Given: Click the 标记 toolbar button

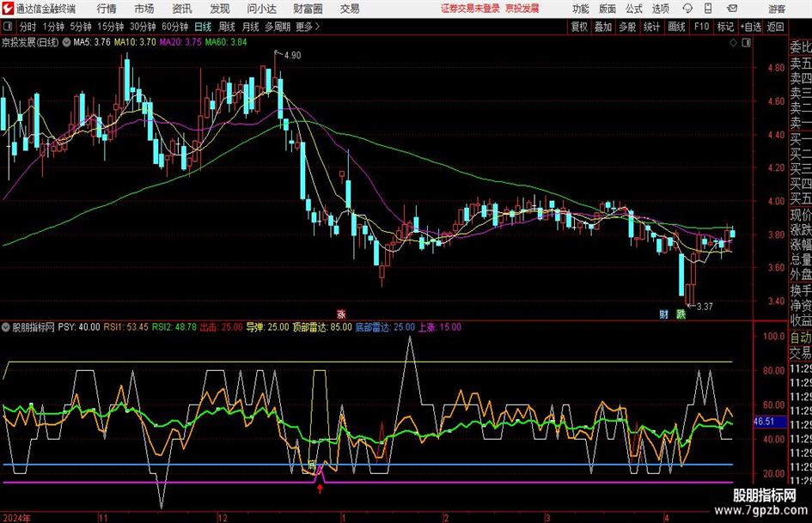Looking at the screenshot, I should pyautogui.click(x=725, y=27).
